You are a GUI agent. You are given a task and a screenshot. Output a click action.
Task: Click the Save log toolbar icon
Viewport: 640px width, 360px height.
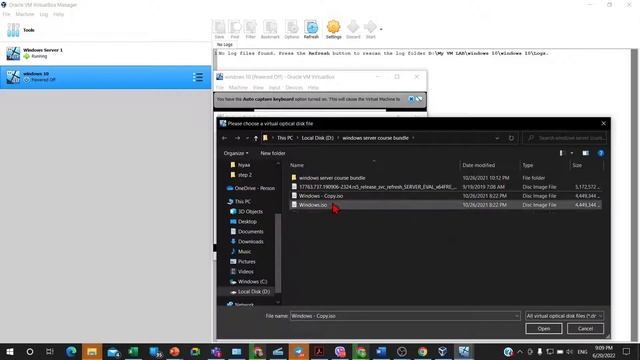point(220,29)
